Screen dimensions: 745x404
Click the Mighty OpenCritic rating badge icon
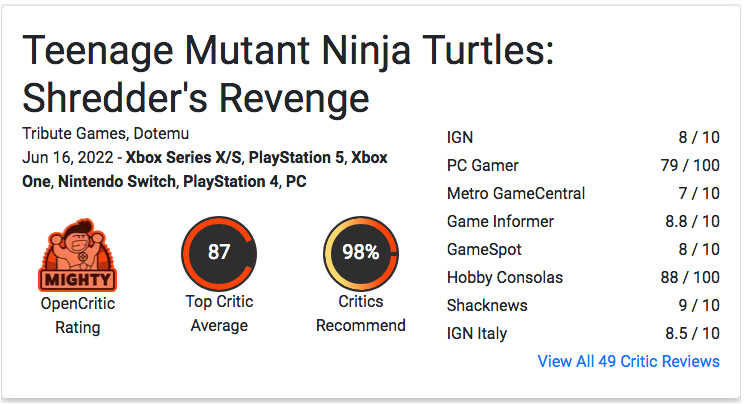(77, 255)
